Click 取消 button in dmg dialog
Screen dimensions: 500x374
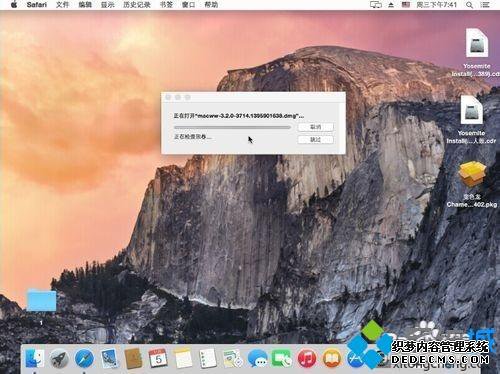point(316,127)
